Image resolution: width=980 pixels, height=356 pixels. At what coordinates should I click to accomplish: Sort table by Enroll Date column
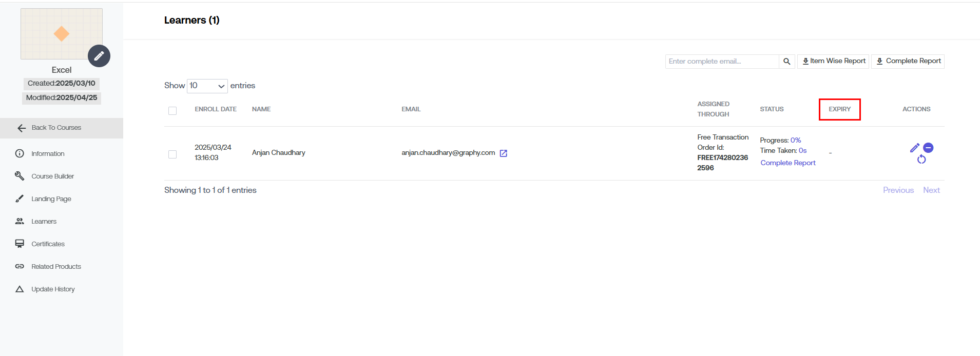pyautogui.click(x=216, y=109)
